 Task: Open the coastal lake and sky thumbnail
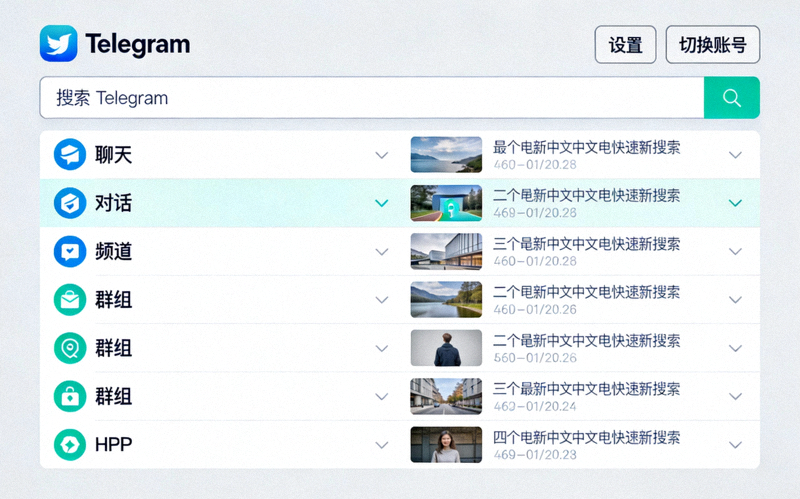[446, 155]
